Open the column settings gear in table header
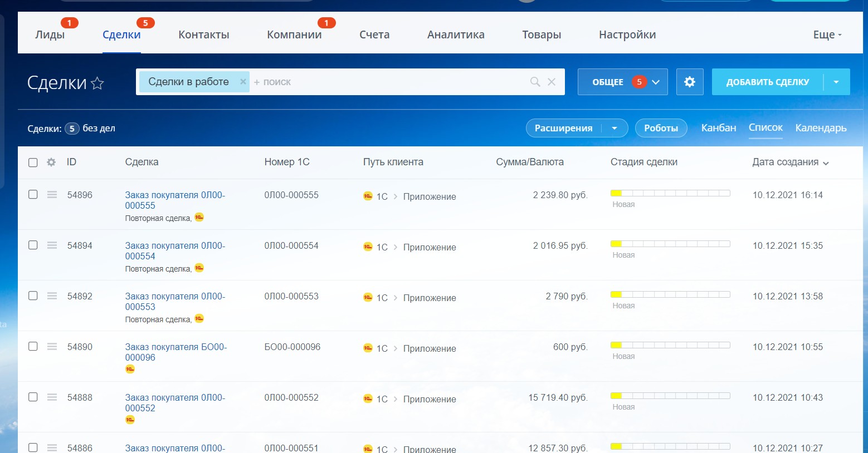The height and width of the screenshot is (453, 868). click(51, 163)
